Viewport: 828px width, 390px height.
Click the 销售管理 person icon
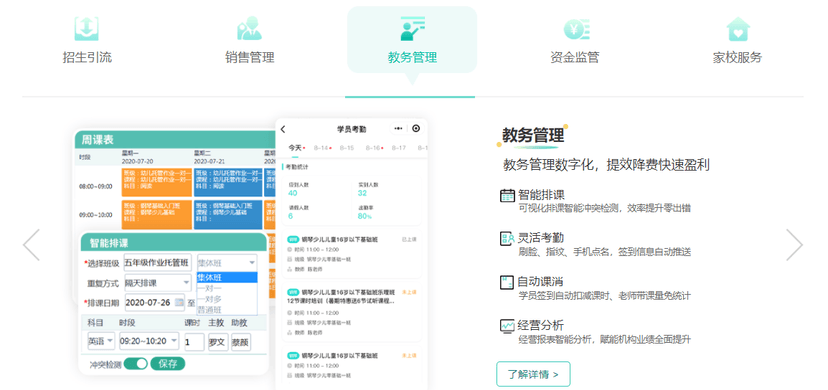(x=249, y=28)
